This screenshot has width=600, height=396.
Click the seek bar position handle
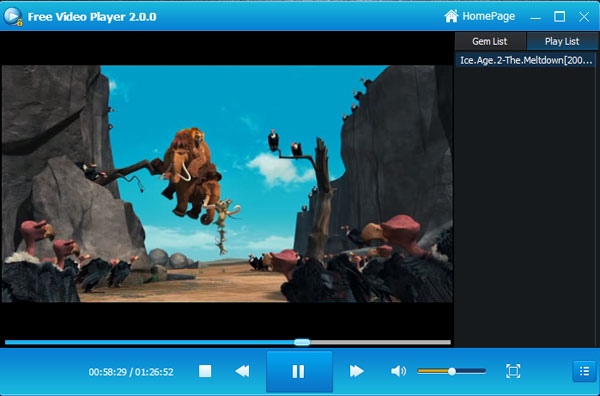pos(302,342)
